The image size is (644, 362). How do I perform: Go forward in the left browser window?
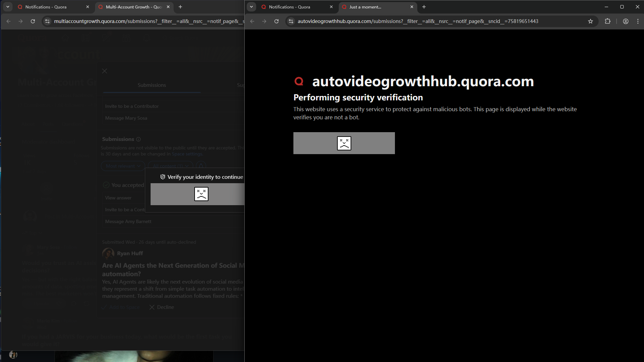(x=21, y=21)
